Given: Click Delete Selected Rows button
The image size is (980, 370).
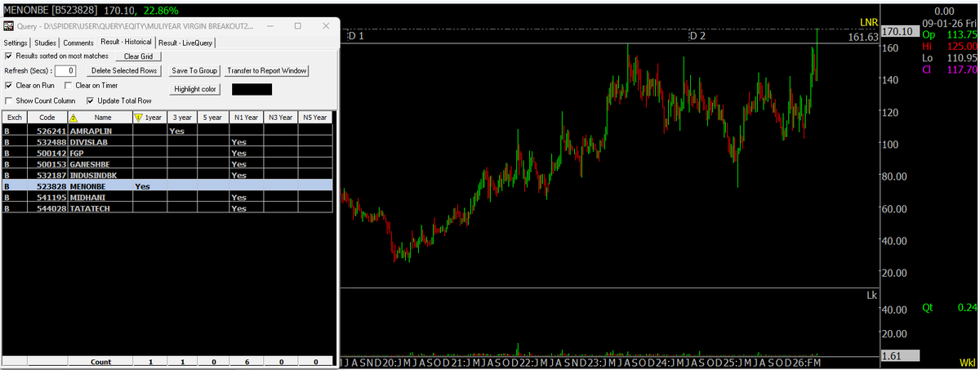Looking at the screenshot, I should click(122, 71).
